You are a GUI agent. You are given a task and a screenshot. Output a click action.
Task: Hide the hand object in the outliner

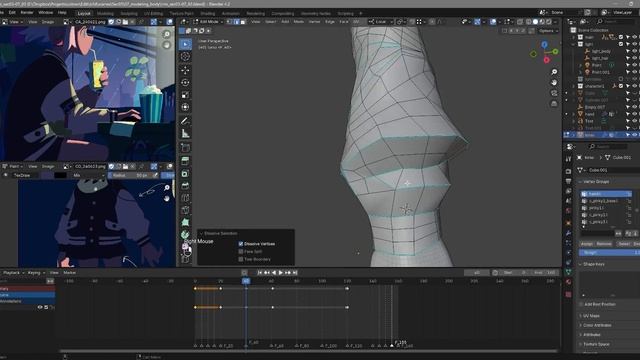(x=635, y=114)
